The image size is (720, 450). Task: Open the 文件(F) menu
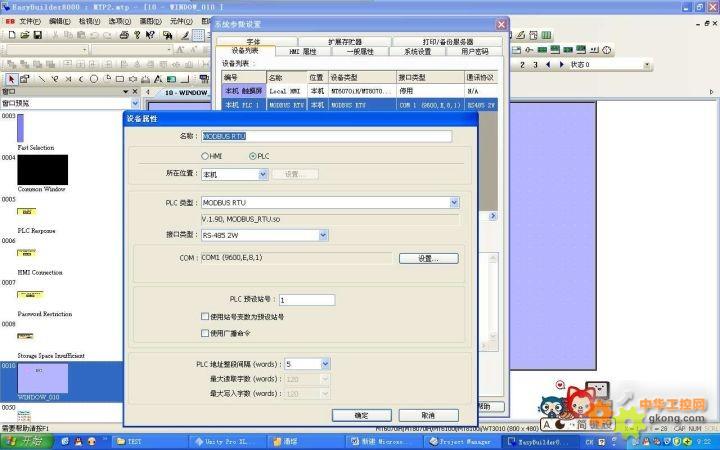pyautogui.click(x=30, y=21)
